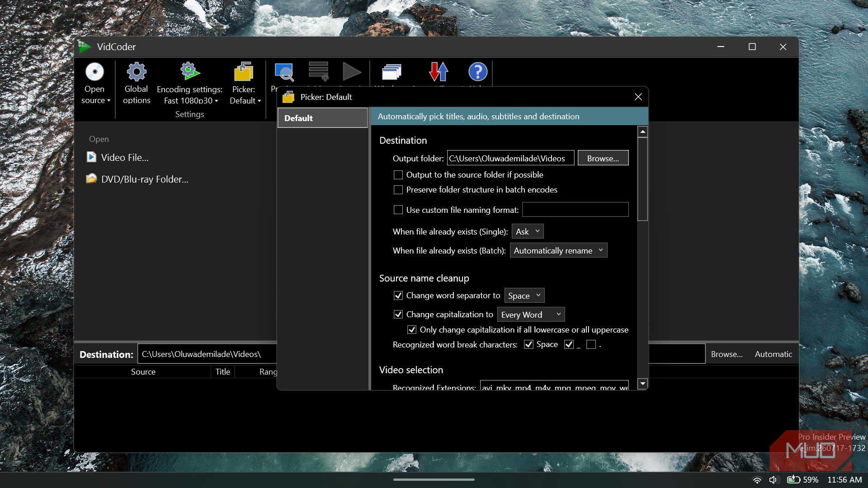Click the Video File icon

coord(91,157)
